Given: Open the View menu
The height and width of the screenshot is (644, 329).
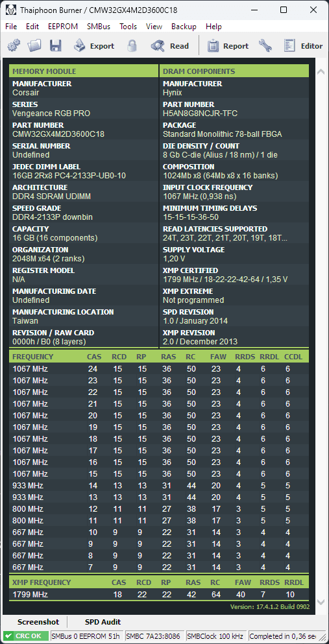Looking at the screenshot, I should [154, 27].
